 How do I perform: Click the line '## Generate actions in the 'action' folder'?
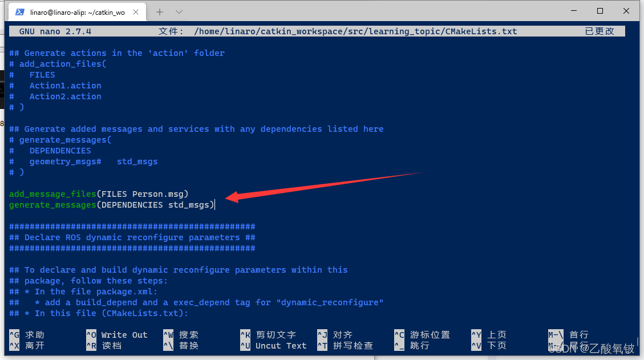(116, 53)
